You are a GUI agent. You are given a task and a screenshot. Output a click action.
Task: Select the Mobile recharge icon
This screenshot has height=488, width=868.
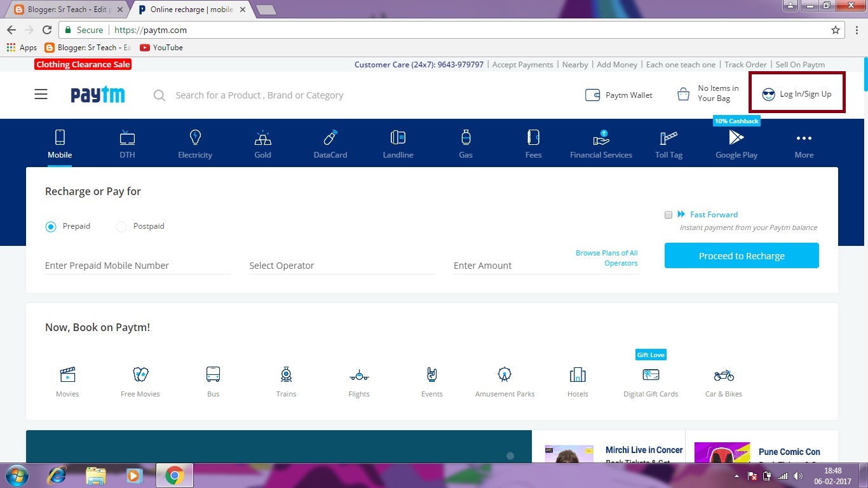60,143
